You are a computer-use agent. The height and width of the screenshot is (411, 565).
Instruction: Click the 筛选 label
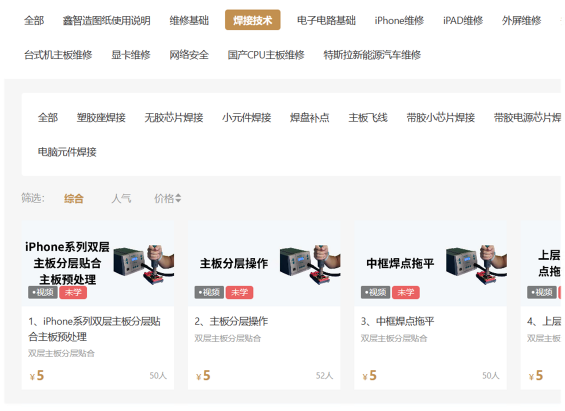click(33, 198)
